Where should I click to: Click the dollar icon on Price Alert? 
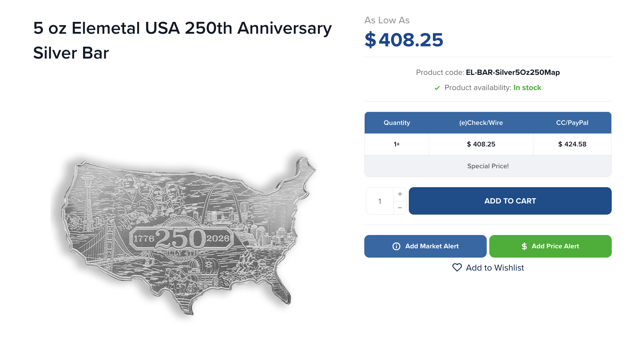[524, 246]
